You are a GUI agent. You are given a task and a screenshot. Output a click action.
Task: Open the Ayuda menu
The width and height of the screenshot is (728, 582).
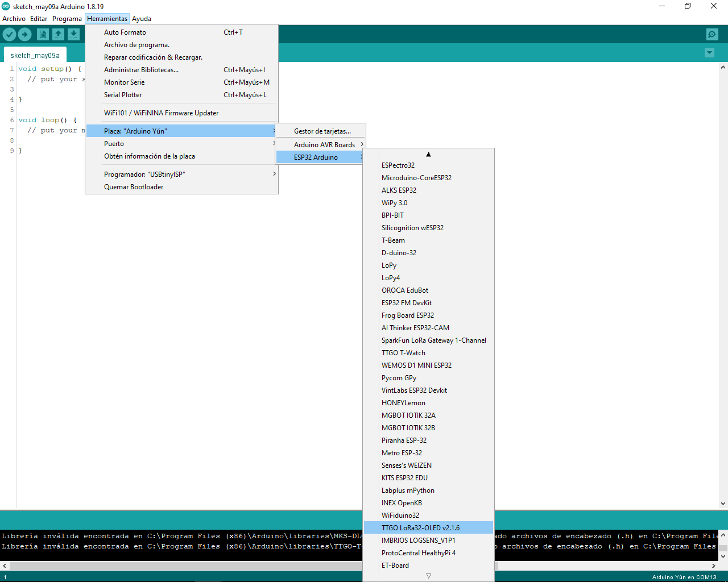click(142, 19)
